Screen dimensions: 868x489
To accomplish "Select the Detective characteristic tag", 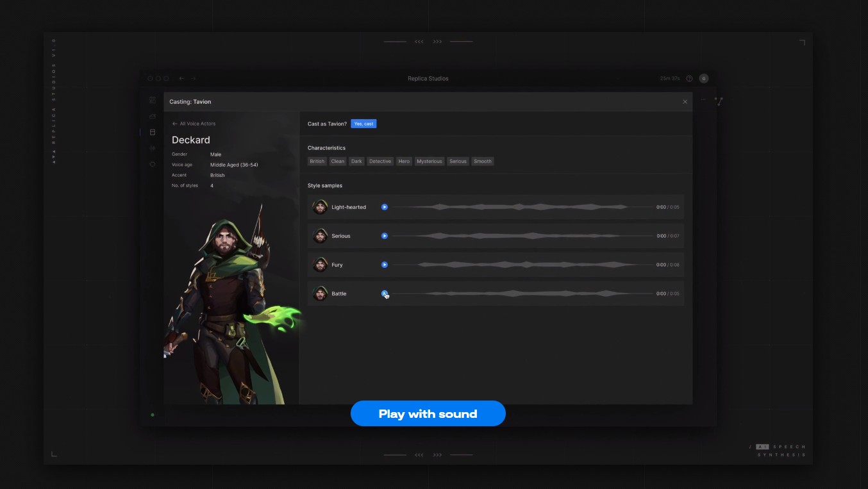I will pos(380,162).
